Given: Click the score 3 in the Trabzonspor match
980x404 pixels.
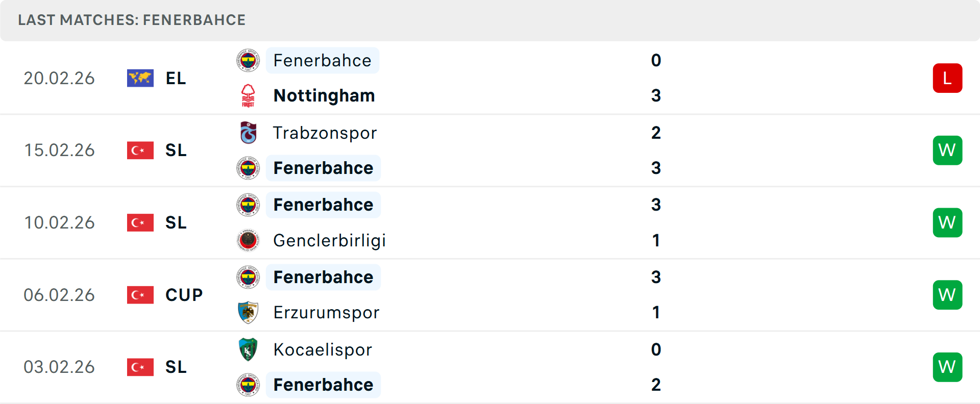Looking at the screenshot, I should click(656, 168).
